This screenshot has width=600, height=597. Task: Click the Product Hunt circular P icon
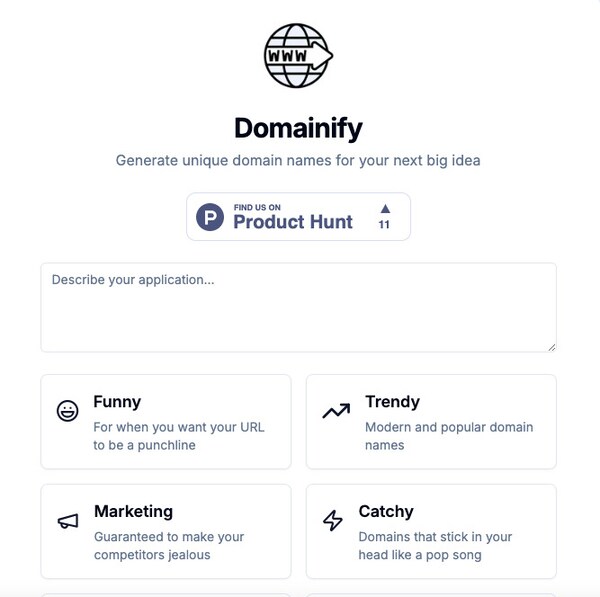(x=210, y=217)
